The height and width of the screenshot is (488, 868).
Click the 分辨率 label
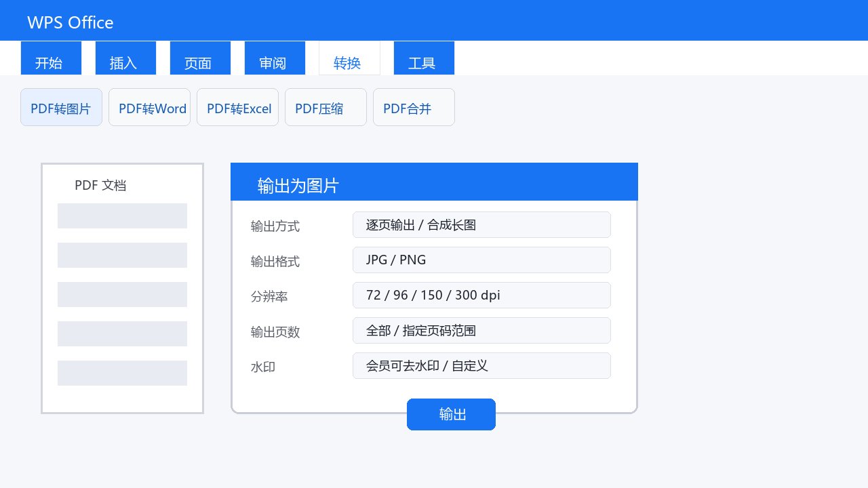coord(269,297)
